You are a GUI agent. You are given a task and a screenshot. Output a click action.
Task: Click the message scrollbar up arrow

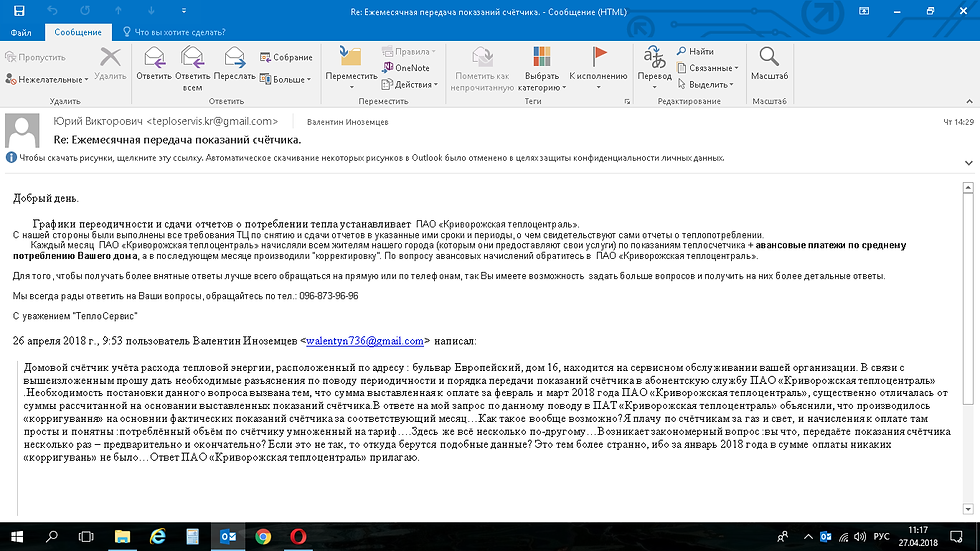(968, 187)
